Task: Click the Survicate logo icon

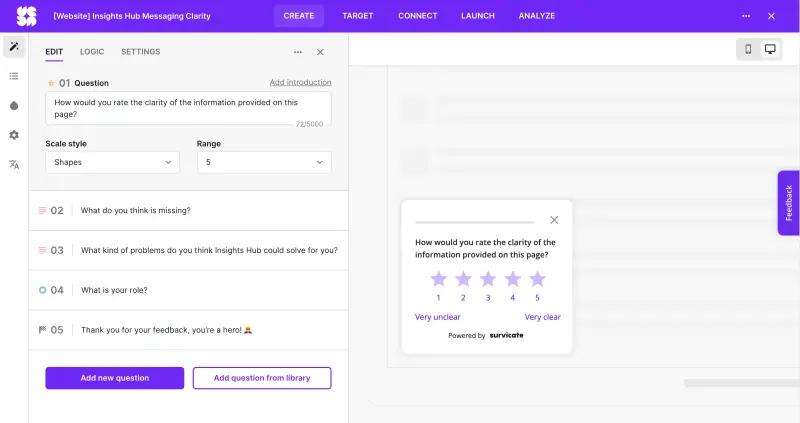Action: coord(27,16)
